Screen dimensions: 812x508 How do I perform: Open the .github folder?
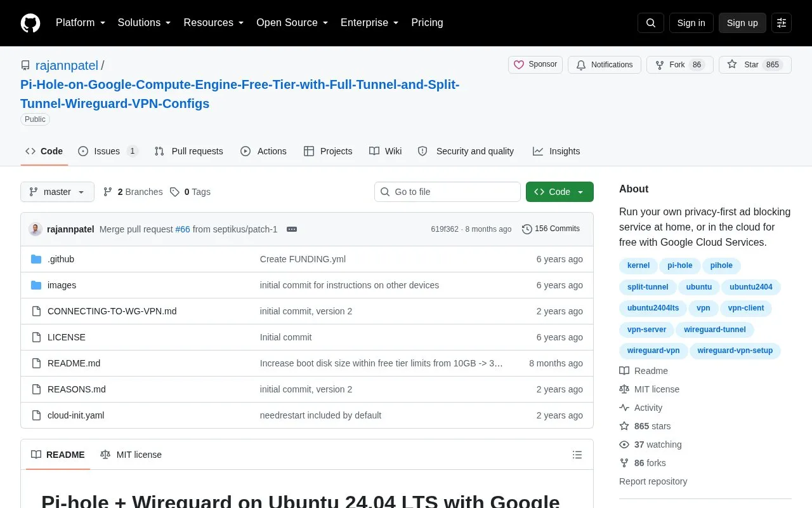pyautogui.click(x=61, y=259)
